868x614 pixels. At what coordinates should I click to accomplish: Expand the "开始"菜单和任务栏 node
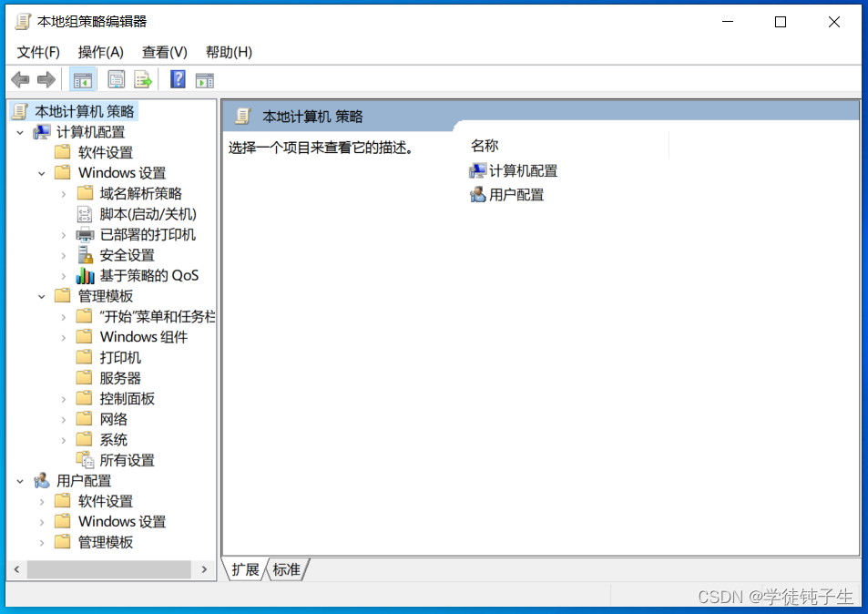click(x=63, y=317)
